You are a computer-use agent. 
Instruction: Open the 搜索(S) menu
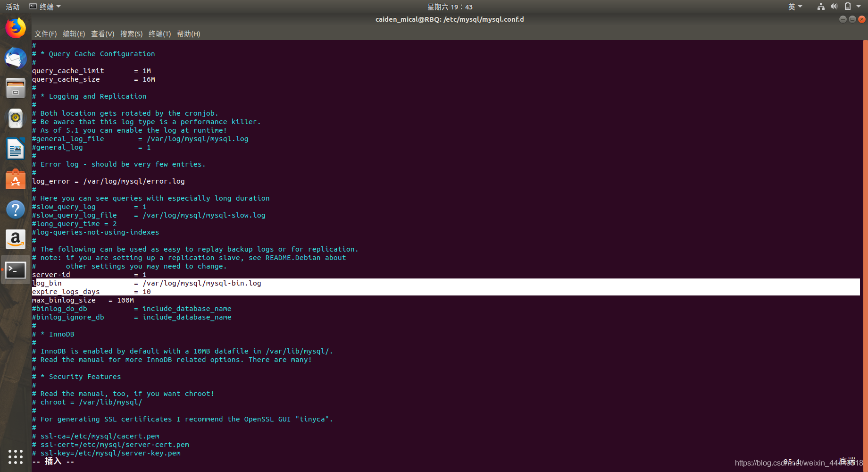click(x=131, y=34)
